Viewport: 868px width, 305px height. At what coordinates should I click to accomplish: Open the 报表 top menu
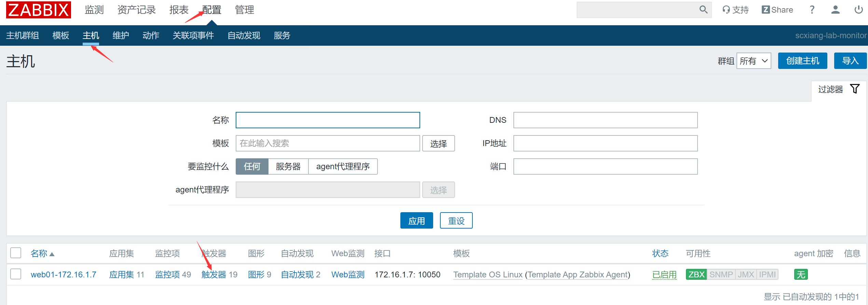pyautogui.click(x=179, y=10)
